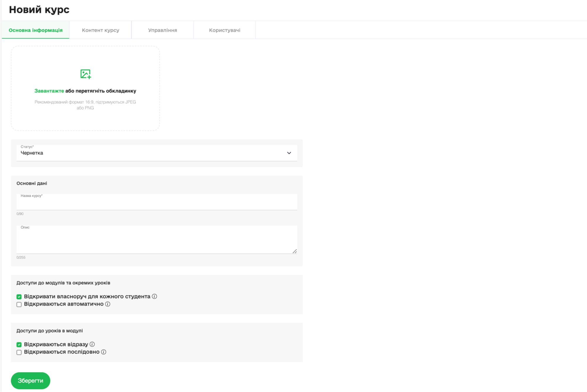Enable 'Відкриваються автоматично' checkbox
The image size is (587, 392).
click(19, 304)
